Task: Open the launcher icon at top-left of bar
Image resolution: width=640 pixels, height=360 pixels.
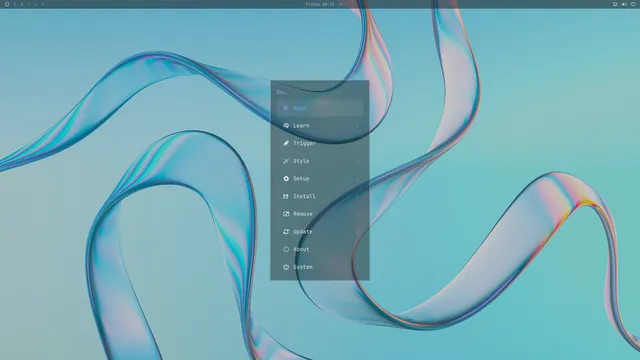Action: click(x=7, y=4)
